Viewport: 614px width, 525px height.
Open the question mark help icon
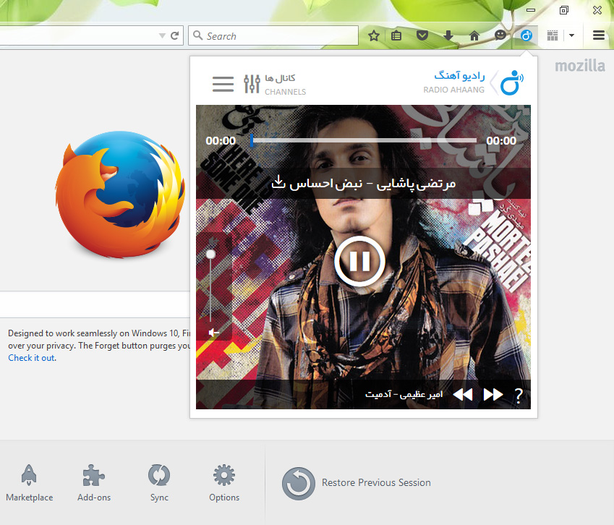(x=518, y=395)
